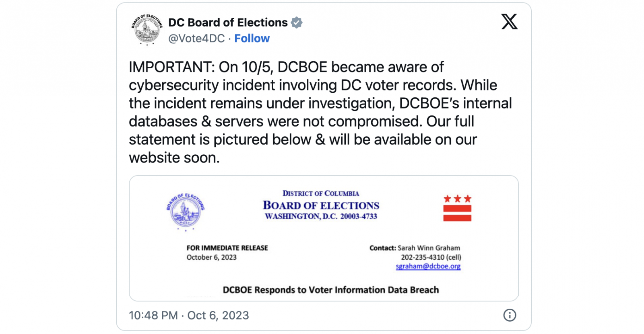Click the contact name Sarah Winn Graham
Screen dimensions: 644x334
[429, 248]
